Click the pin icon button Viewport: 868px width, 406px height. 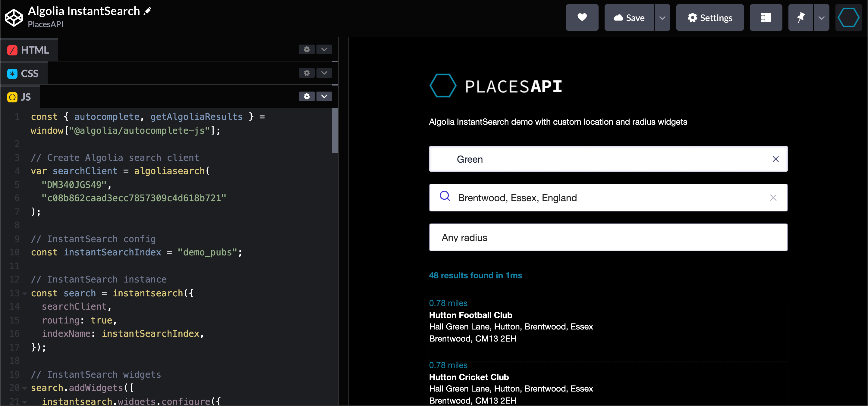click(800, 17)
